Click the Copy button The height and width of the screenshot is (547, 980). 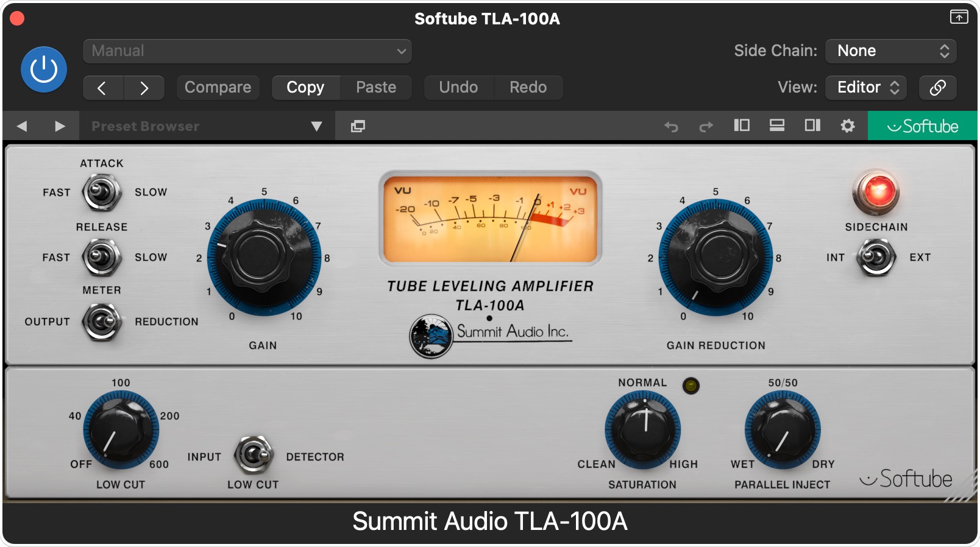pos(305,88)
